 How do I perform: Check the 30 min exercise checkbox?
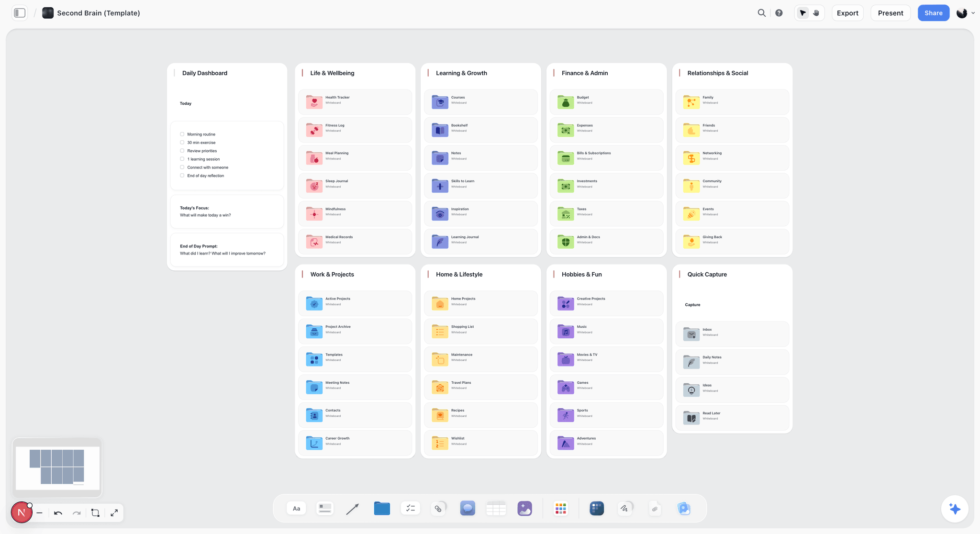[x=182, y=142]
